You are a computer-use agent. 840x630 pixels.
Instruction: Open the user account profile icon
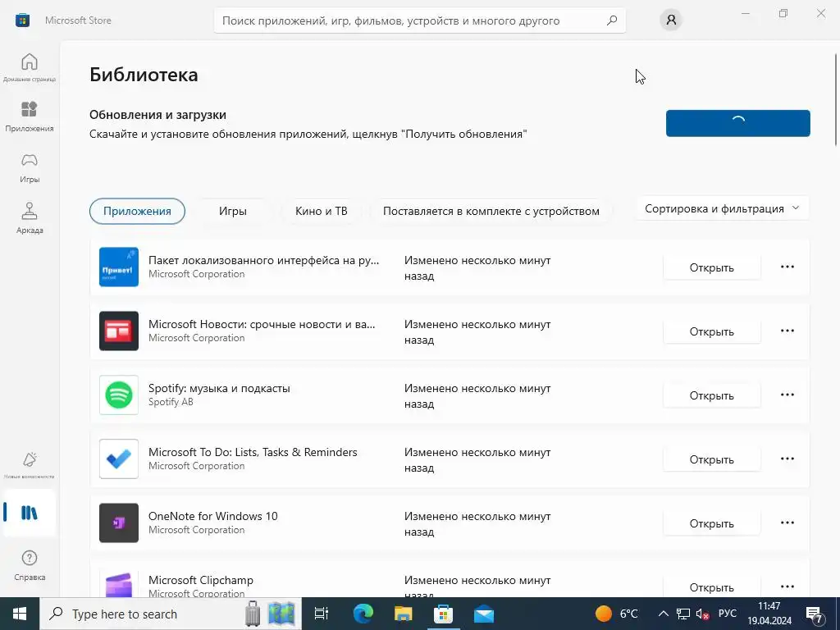click(x=671, y=21)
